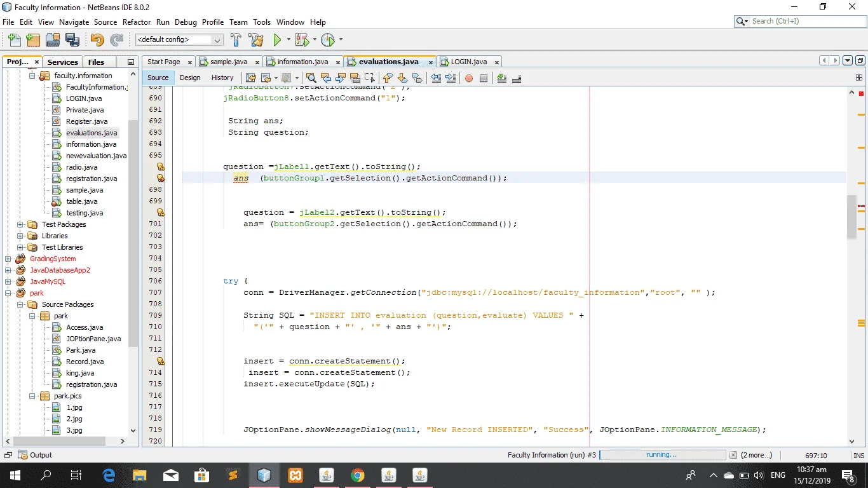This screenshot has width=868, height=488.
Task: Close the information.java tab
Action: coord(339,62)
